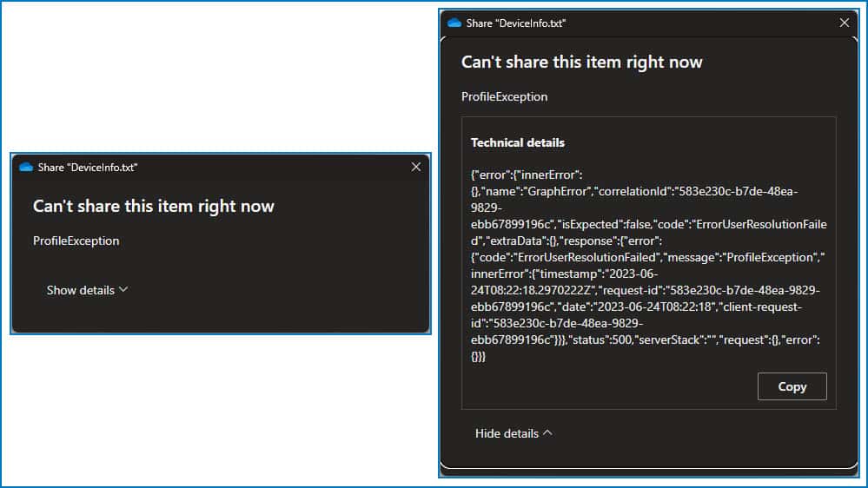Click title bar text of collapsed share dialog
868x488 pixels.
pos(87,167)
